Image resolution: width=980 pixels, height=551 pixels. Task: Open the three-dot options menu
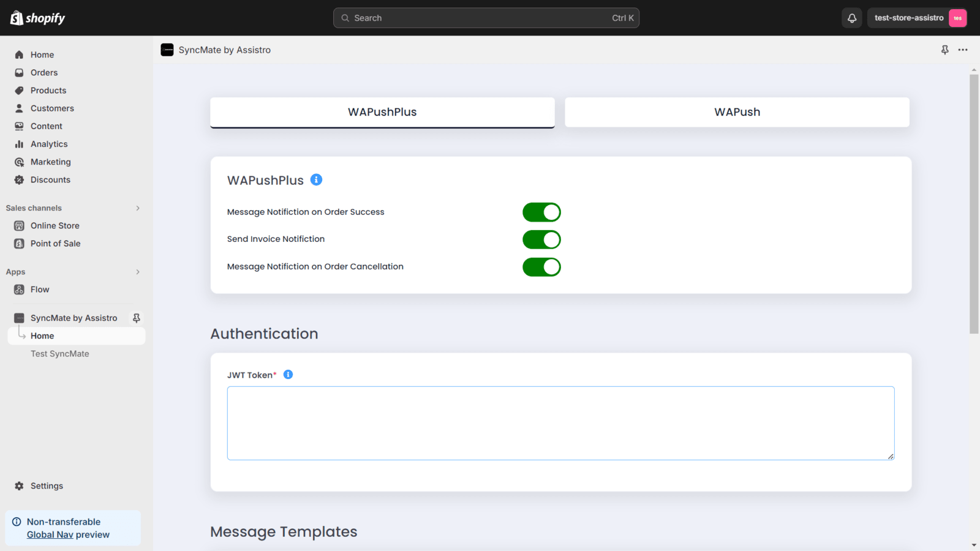(963, 50)
